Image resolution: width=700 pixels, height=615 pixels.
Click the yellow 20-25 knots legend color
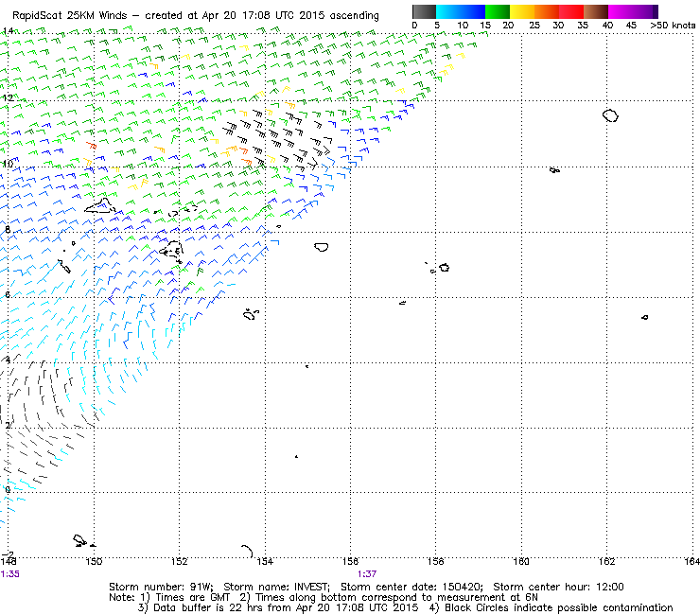pyautogui.click(x=521, y=11)
